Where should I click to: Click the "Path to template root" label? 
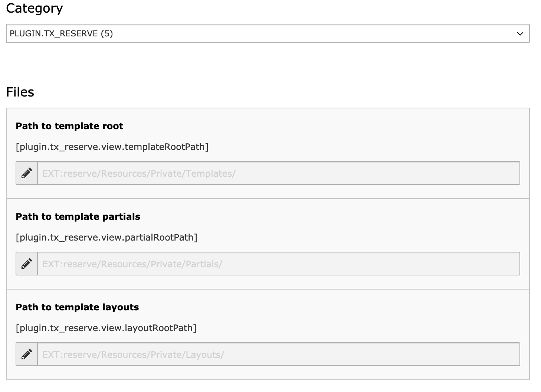(69, 126)
